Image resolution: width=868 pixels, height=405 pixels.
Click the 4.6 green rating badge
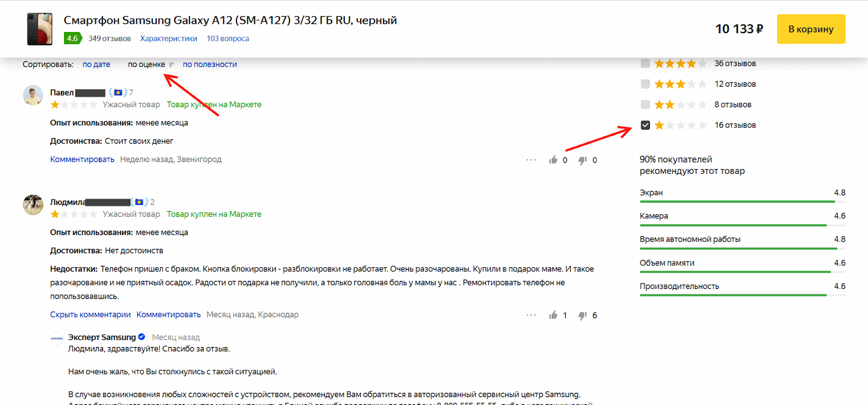tap(73, 38)
